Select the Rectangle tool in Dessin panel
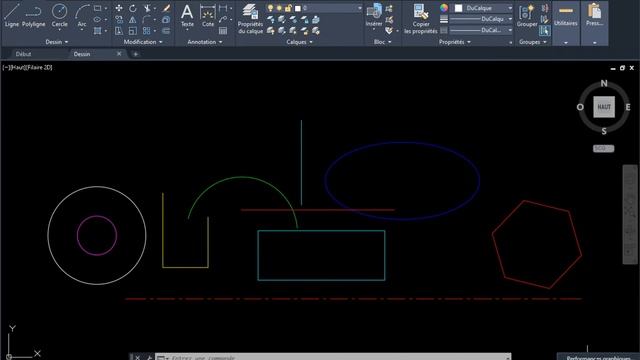640x360 pixels. [98, 8]
